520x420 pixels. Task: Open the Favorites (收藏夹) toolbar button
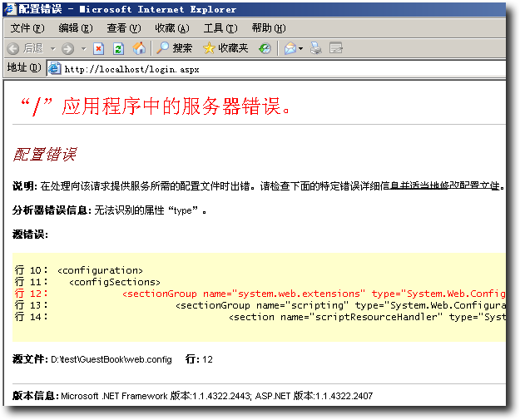225,48
